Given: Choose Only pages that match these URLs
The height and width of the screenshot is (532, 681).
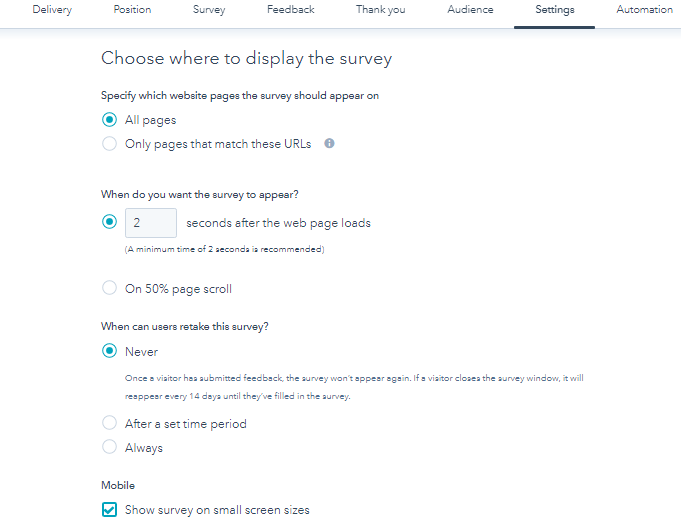Looking at the screenshot, I should [109, 143].
